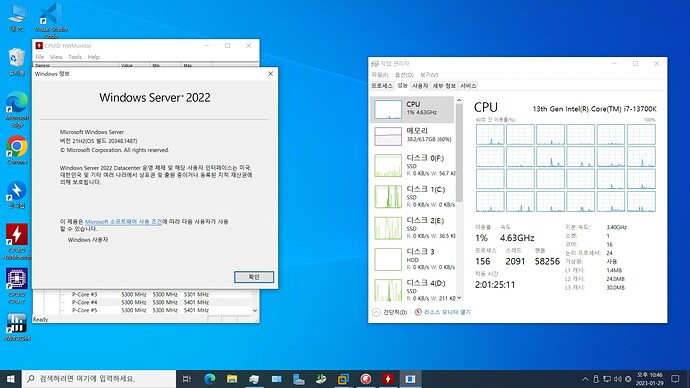Click the HWMonitor title bar app icon
The image size is (690, 388).
click(x=39, y=46)
